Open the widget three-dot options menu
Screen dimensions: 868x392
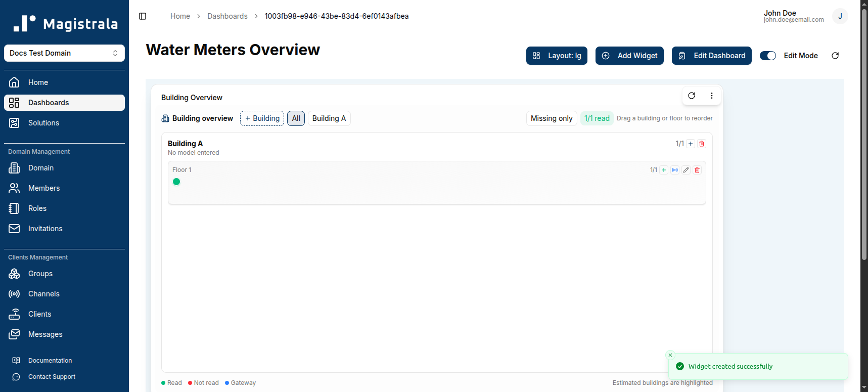[x=712, y=96]
